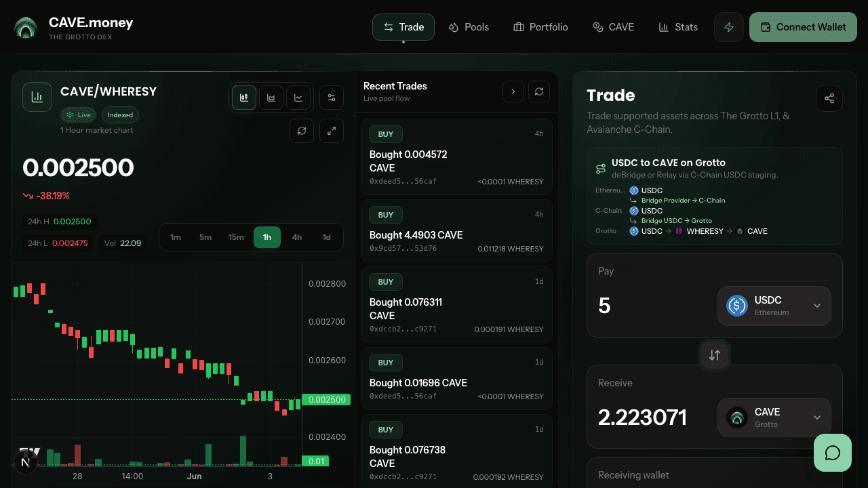Click the 0.01 volume axis marker
Screen dimensions: 868x488
click(315, 462)
